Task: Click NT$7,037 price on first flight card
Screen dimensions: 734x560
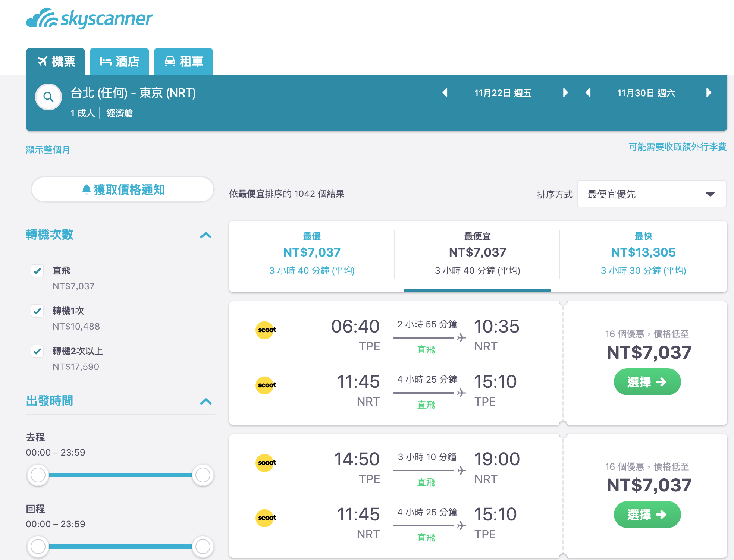Action: point(649,352)
